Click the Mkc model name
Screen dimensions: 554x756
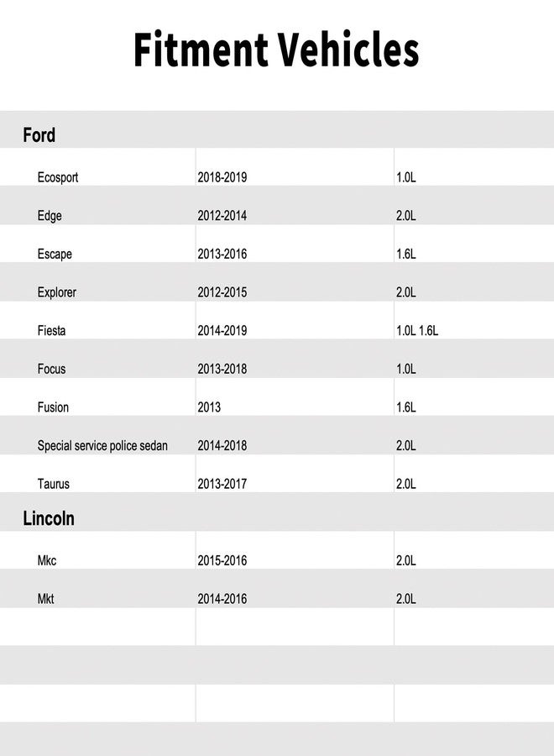click(x=47, y=560)
